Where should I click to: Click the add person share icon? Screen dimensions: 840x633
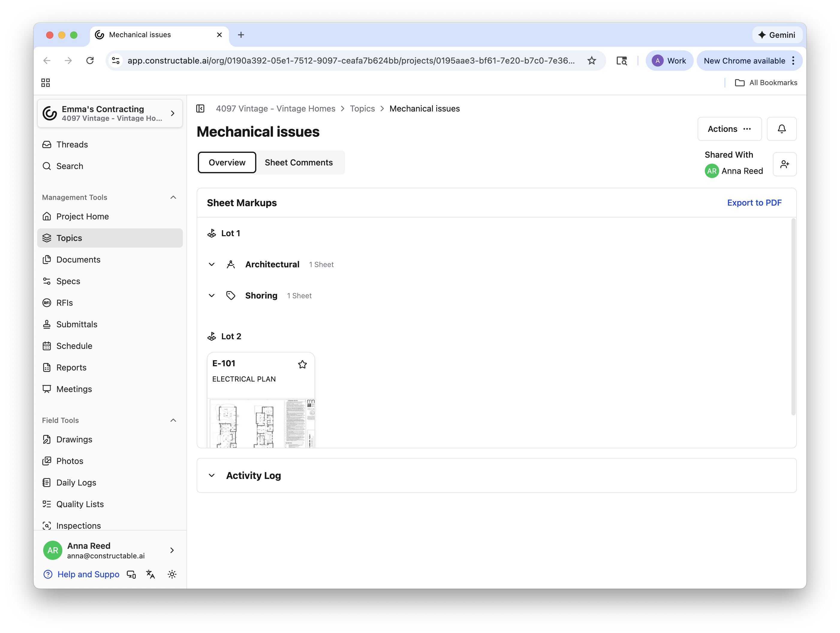click(785, 164)
